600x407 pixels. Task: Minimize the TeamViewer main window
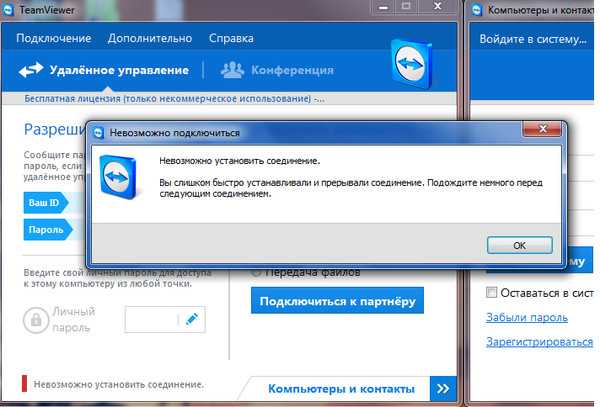384,7
